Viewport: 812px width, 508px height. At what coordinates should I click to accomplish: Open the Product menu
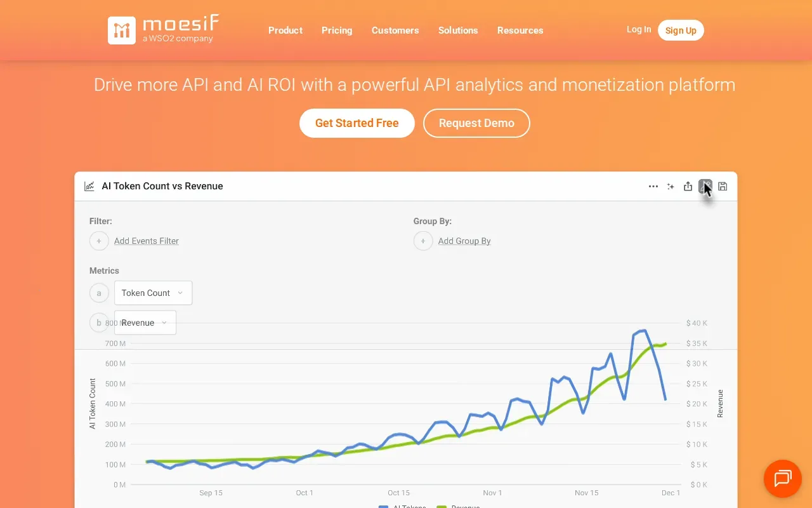tap(285, 30)
